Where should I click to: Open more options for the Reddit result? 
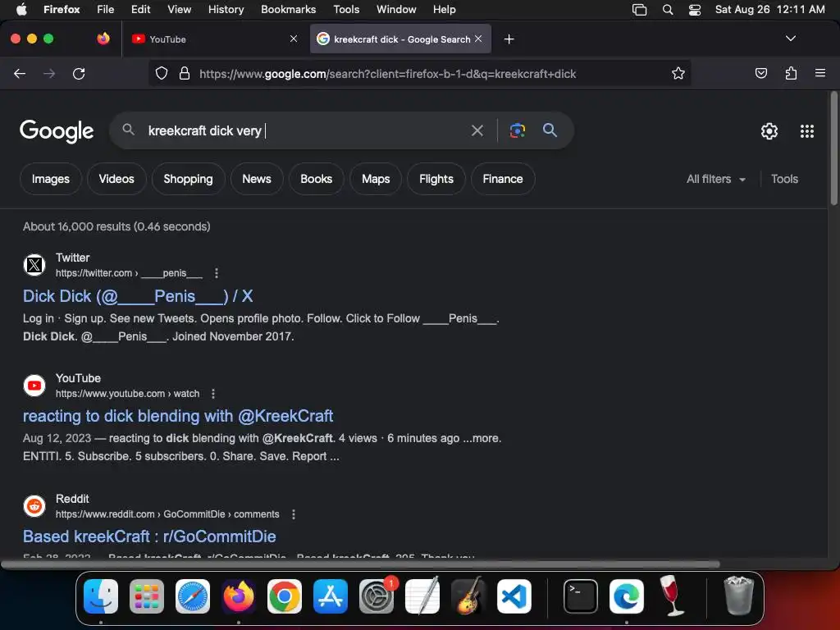point(293,514)
